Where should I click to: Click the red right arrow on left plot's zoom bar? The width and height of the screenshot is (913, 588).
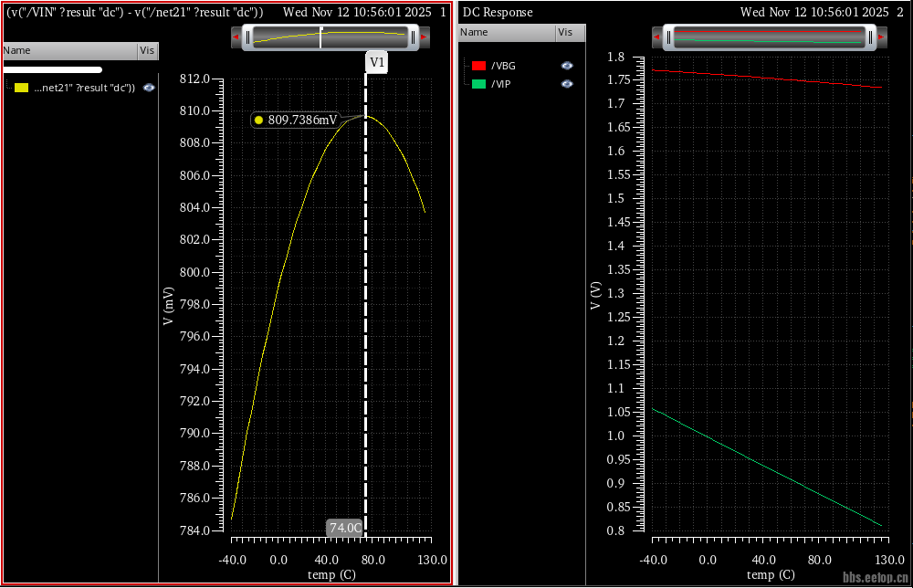coord(425,37)
